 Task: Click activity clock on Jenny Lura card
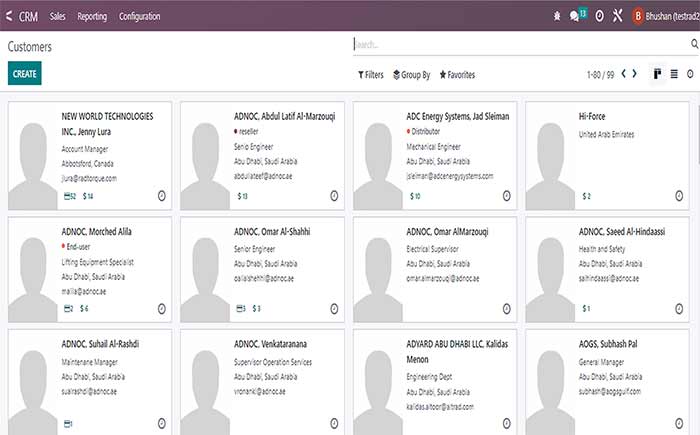pyautogui.click(x=162, y=196)
